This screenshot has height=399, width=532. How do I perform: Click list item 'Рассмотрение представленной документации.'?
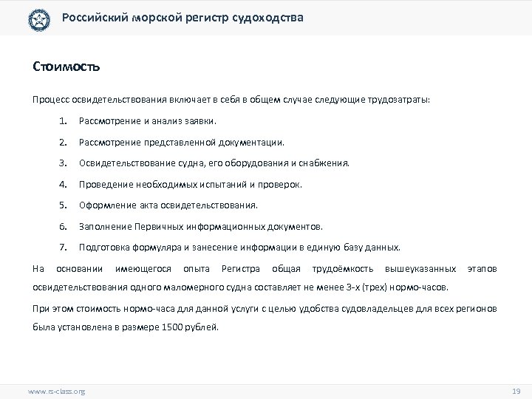click(x=182, y=142)
